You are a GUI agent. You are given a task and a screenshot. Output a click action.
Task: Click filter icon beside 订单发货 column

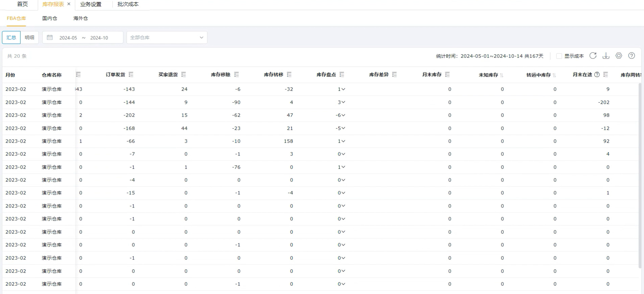coord(131,75)
